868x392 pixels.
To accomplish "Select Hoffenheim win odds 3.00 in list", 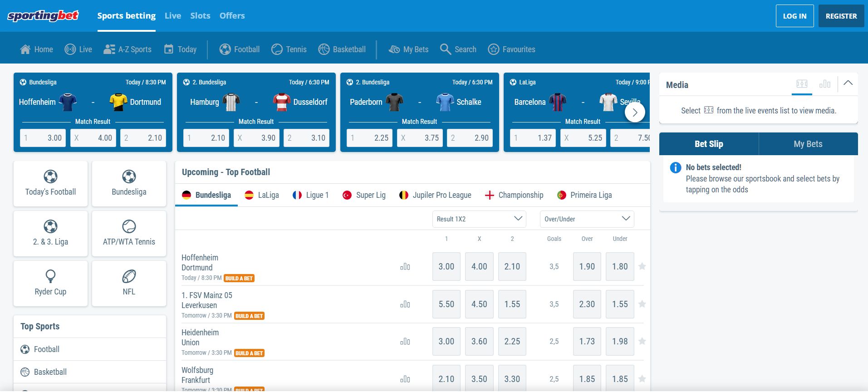I will pyautogui.click(x=446, y=267).
